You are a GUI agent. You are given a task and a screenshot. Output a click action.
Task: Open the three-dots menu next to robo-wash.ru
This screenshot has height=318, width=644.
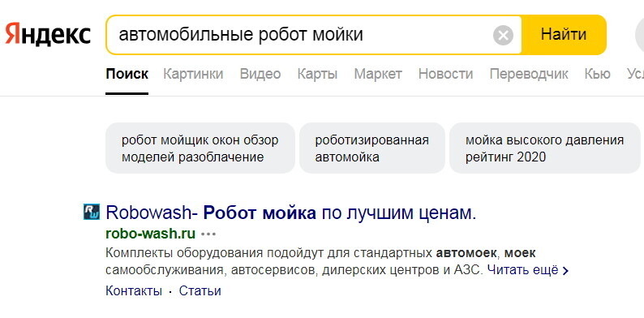(x=208, y=234)
